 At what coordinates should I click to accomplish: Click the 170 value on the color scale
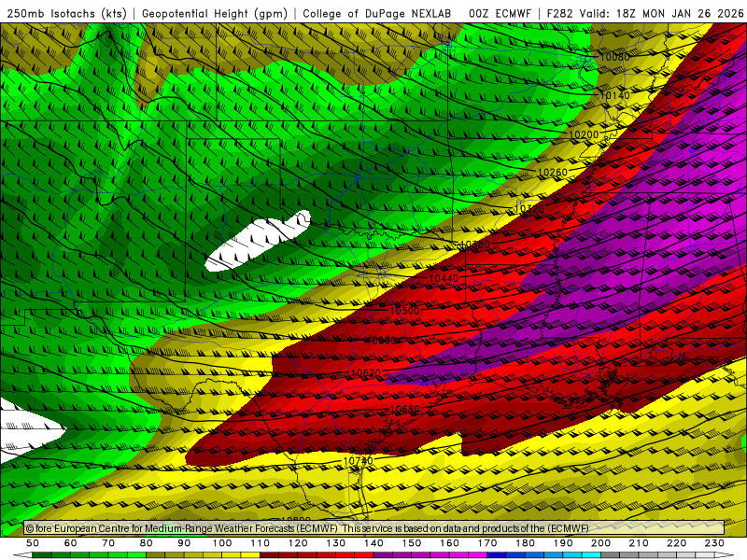pos(487,543)
